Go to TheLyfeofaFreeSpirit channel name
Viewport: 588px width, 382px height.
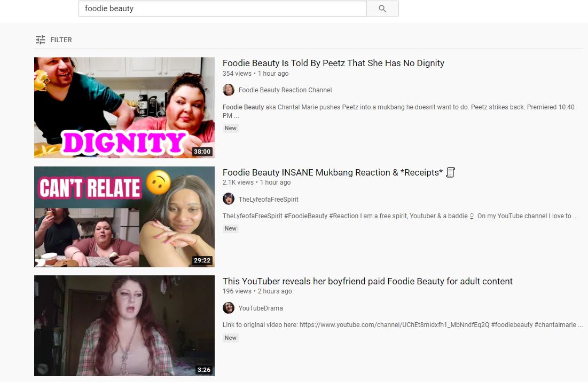pos(269,199)
